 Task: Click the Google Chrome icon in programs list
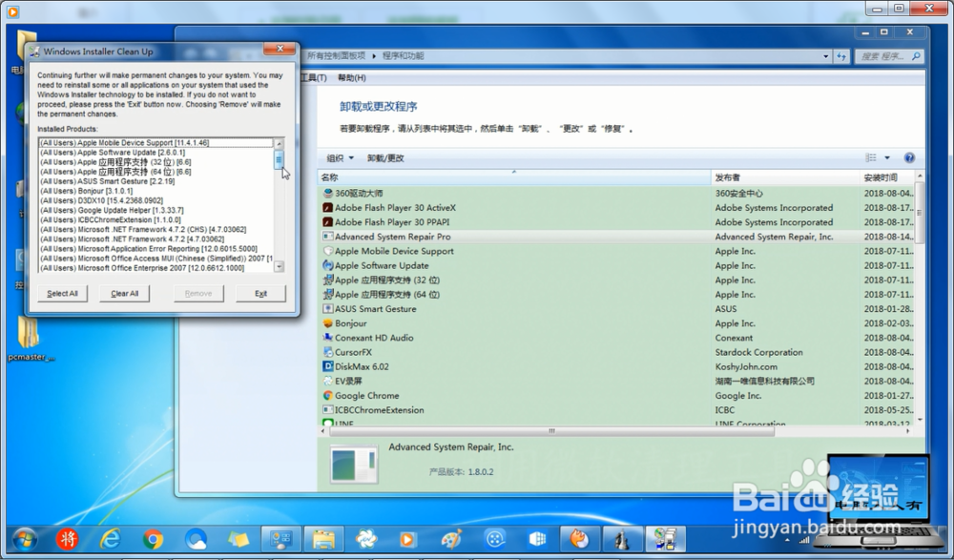(x=328, y=396)
